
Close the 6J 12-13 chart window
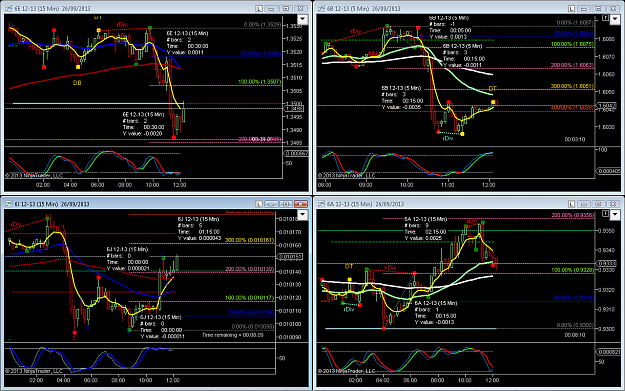[x=301, y=204]
